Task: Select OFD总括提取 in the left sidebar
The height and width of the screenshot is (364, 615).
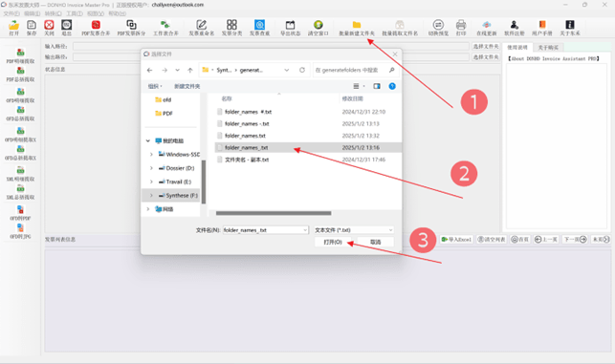Action: [x=20, y=114]
